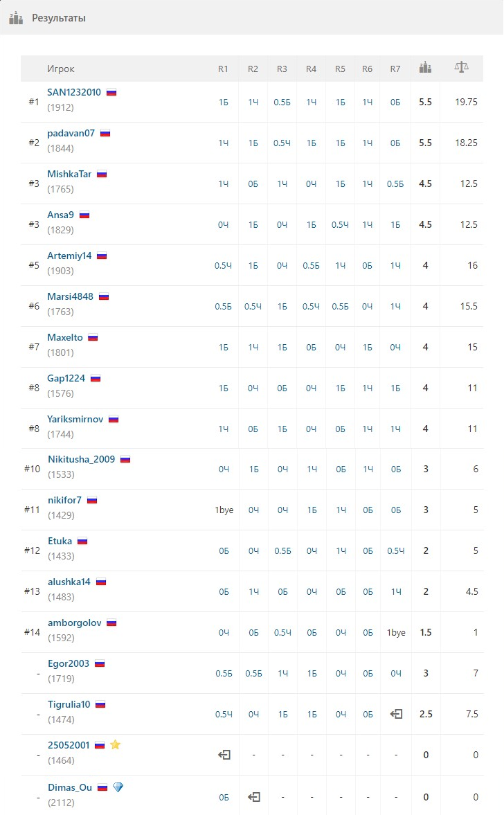Open MishkaTar's R1 game result 1Ч
This screenshot has width=504, height=815.
coord(224,183)
